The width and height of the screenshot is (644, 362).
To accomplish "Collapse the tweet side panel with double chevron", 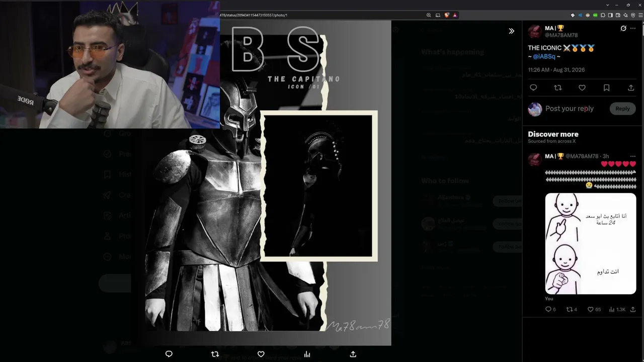I will pyautogui.click(x=511, y=31).
